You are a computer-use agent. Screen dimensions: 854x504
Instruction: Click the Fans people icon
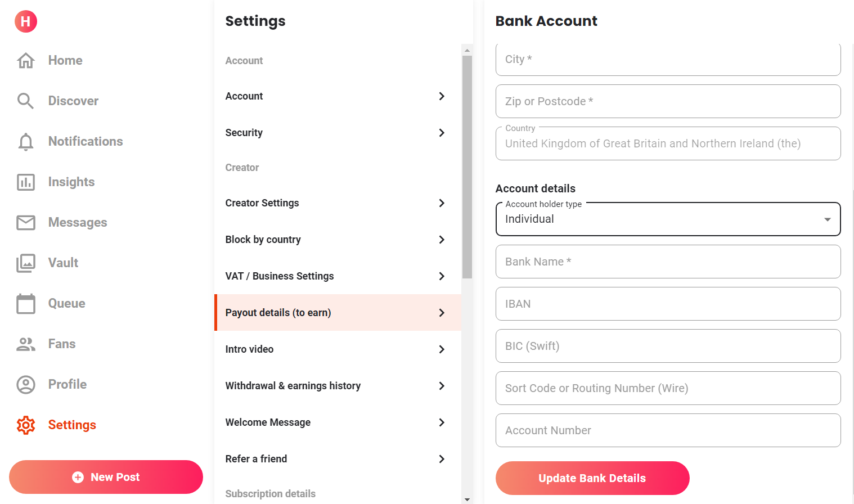coord(26,344)
